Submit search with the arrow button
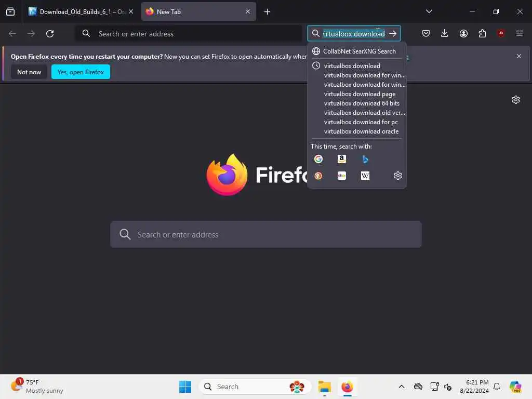Viewport: 532px width, 399px height. (393, 34)
